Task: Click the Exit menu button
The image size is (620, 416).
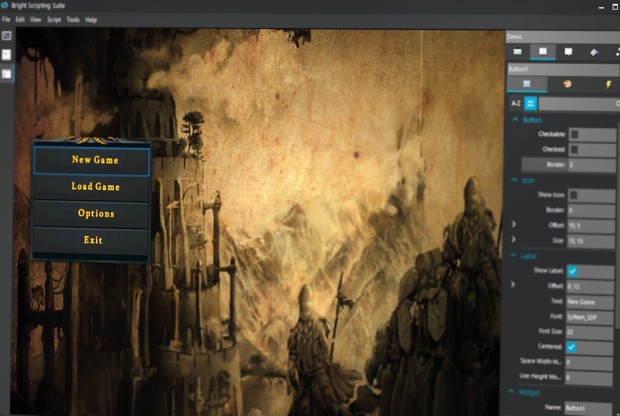Action: tap(91, 240)
